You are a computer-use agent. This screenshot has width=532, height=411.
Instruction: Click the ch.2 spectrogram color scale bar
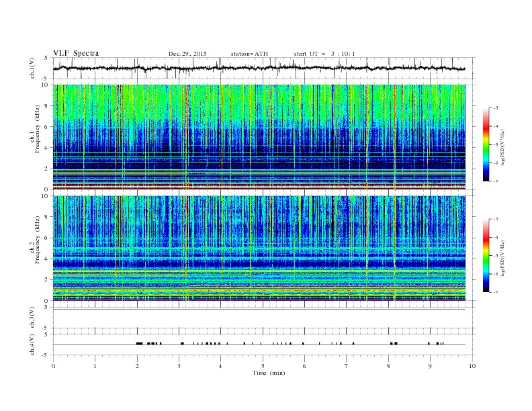[486, 256]
